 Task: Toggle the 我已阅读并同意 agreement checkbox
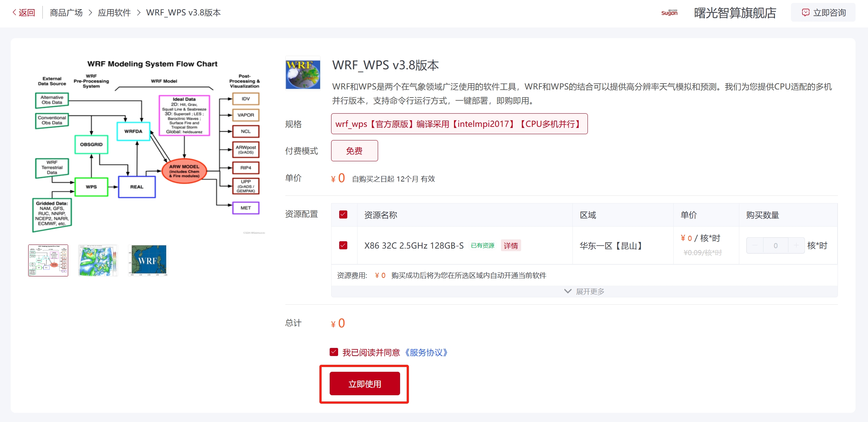click(x=334, y=352)
